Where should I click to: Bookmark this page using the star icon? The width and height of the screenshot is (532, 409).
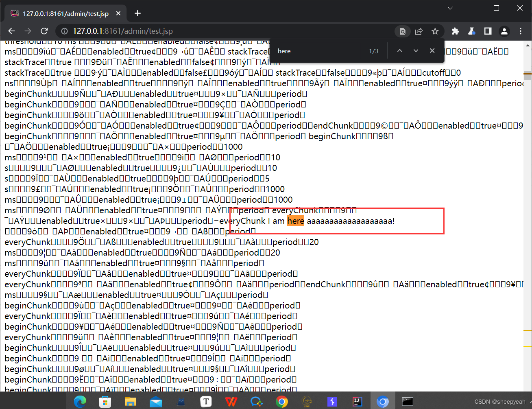click(x=435, y=31)
